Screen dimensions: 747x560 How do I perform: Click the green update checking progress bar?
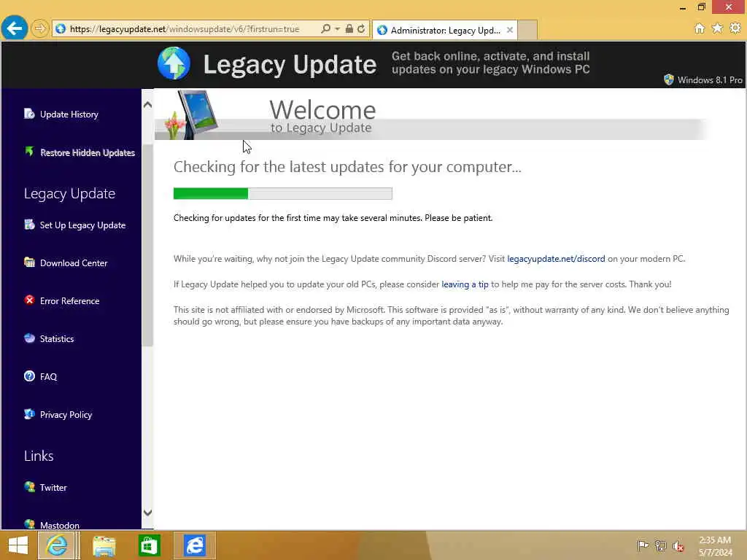coord(282,193)
